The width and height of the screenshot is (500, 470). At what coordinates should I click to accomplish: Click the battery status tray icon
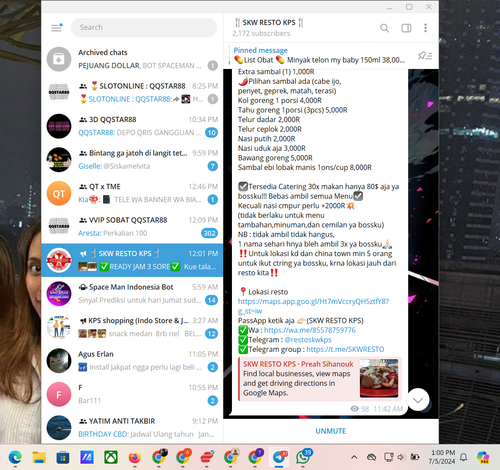[x=415, y=457]
